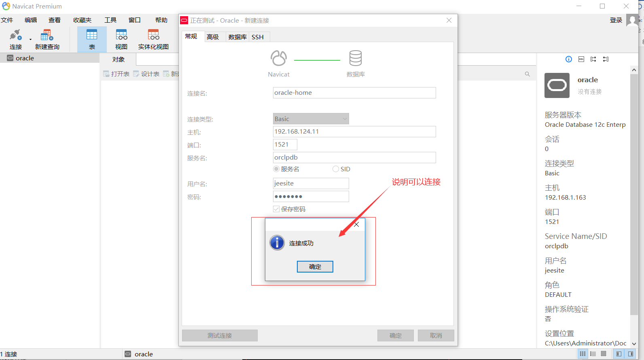
Task: Click the 测试连接 button
Action: [220, 335]
